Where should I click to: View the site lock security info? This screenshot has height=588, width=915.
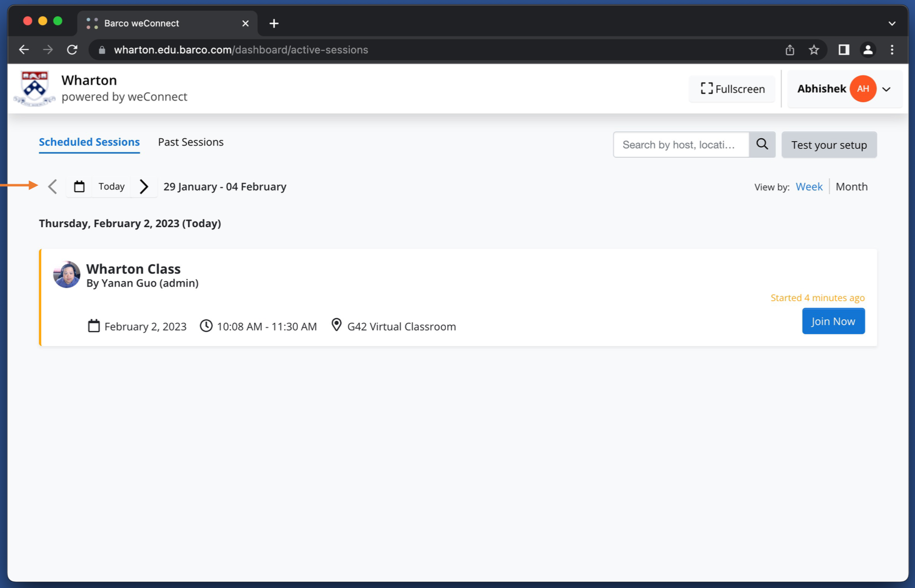(102, 50)
